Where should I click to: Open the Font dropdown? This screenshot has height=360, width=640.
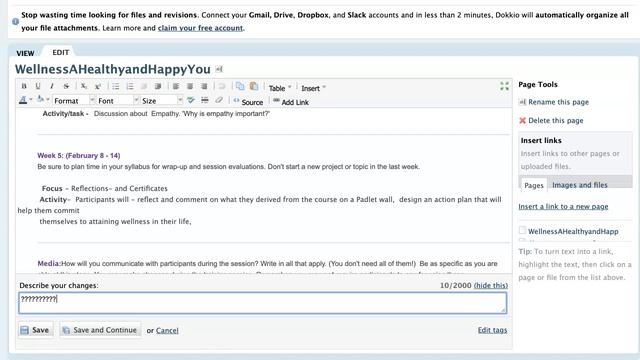[x=118, y=100]
